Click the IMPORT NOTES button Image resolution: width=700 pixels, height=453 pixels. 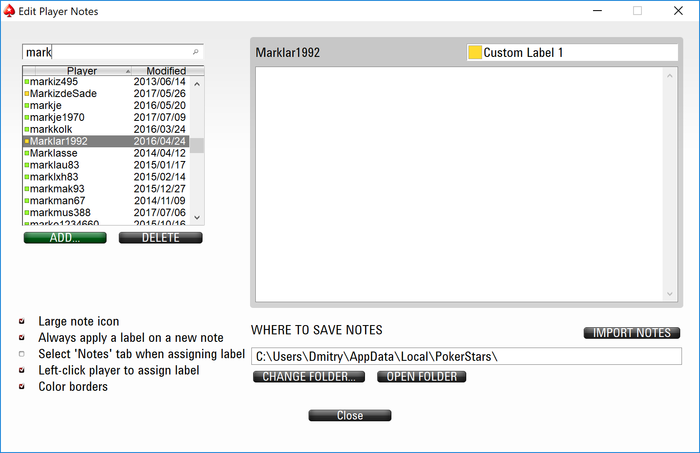(632, 333)
